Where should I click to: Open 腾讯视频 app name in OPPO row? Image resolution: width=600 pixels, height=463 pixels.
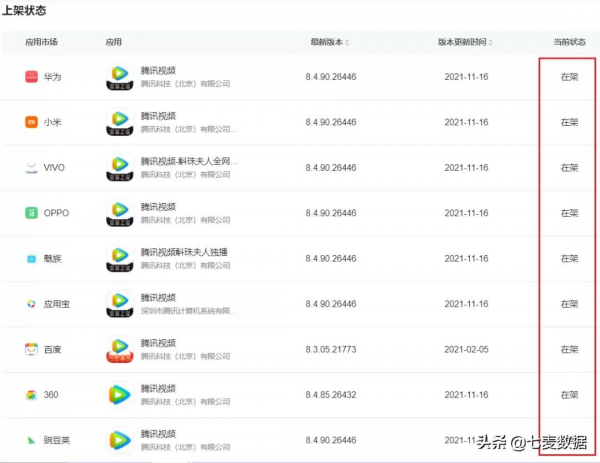pyautogui.click(x=158, y=207)
